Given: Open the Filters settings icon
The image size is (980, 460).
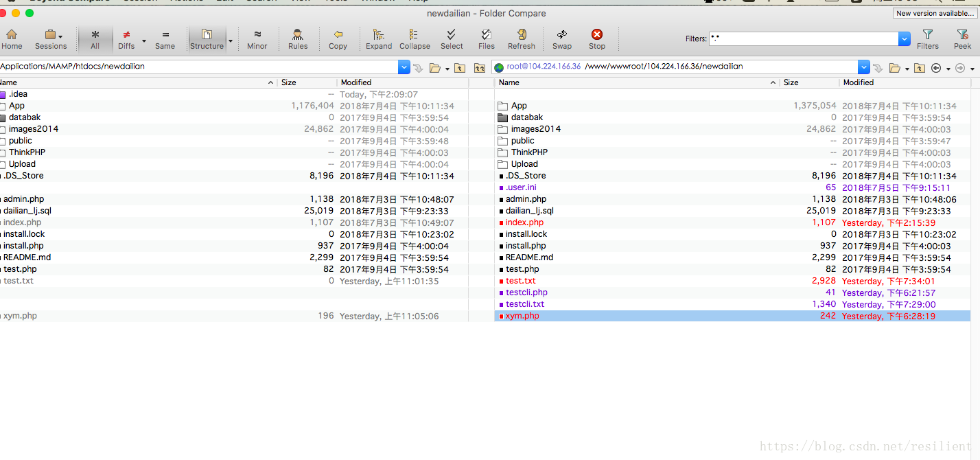Looking at the screenshot, I should tap(928, 39).
